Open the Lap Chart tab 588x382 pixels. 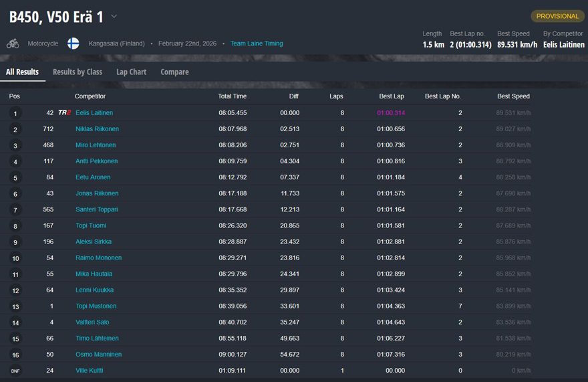point(131,72)
